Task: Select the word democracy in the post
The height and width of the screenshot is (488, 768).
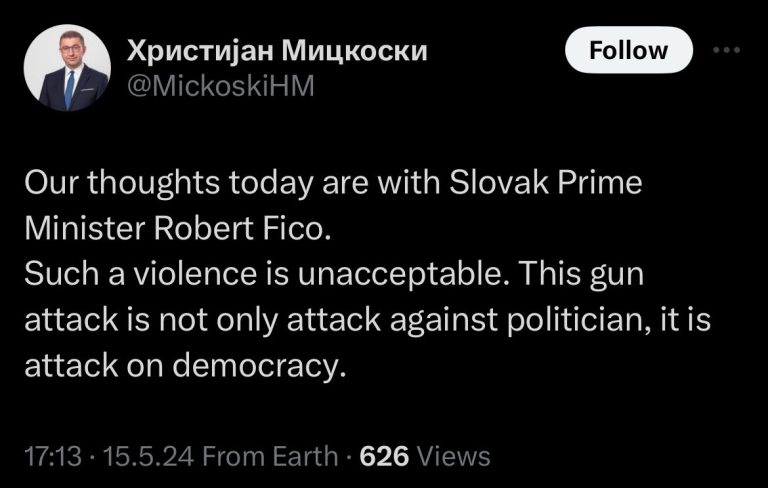Action: click(259, 366)
